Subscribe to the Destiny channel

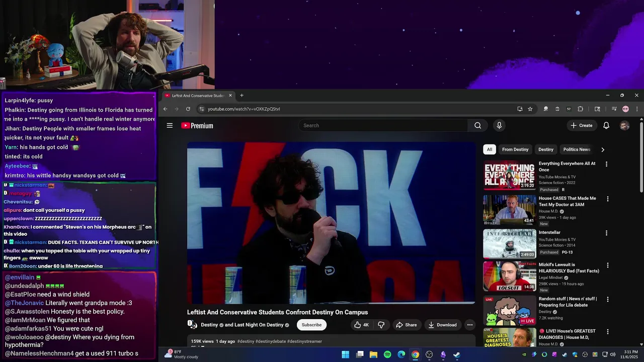(311, 325)
